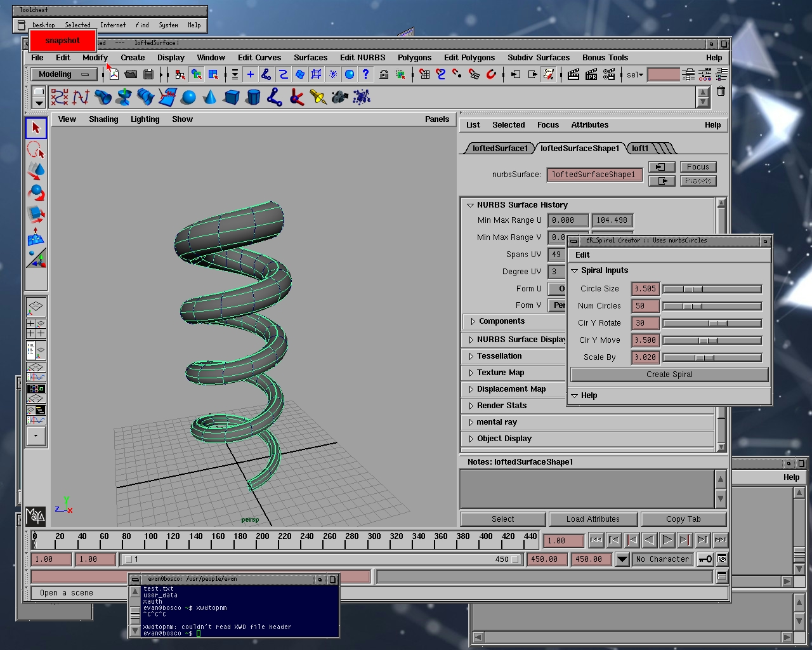Open the Edit NURBS menu
This screenshot has height=650, width=812.
[362, 57]
